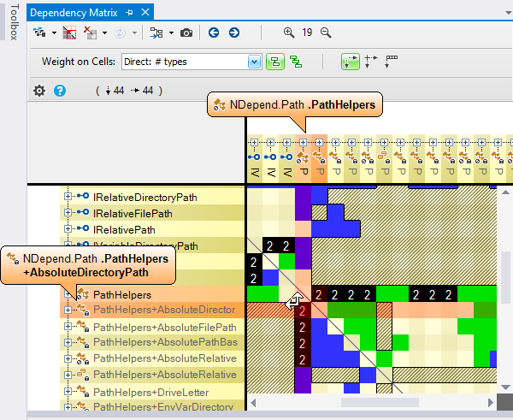Click '2' cell in PathHelpers+AbsoluteFilePath row
This screenshot has height=420, width=513.
click(x=303, y=327)
